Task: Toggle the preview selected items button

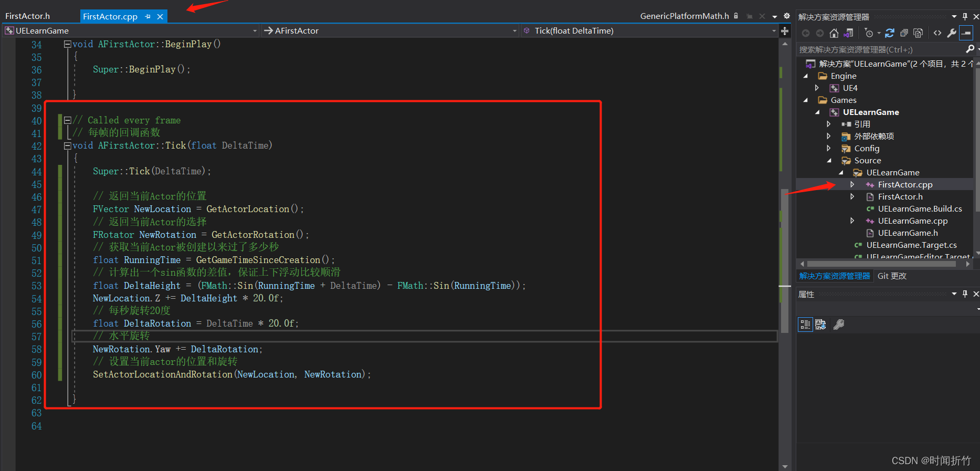Action: click(966, 33)
